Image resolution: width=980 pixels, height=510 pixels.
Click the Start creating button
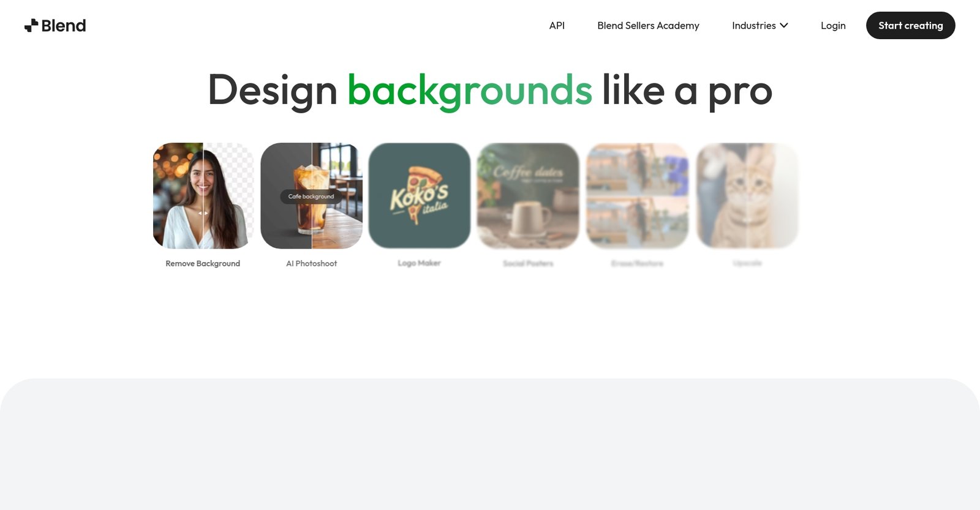[x=910, y=26]
